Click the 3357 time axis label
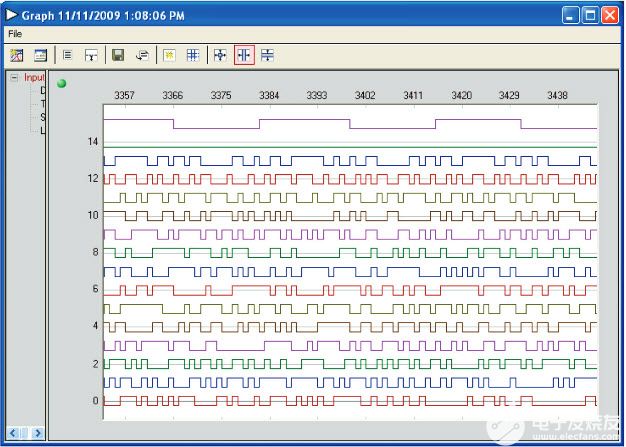The image size is (626, 447). [x=124, y=95]
